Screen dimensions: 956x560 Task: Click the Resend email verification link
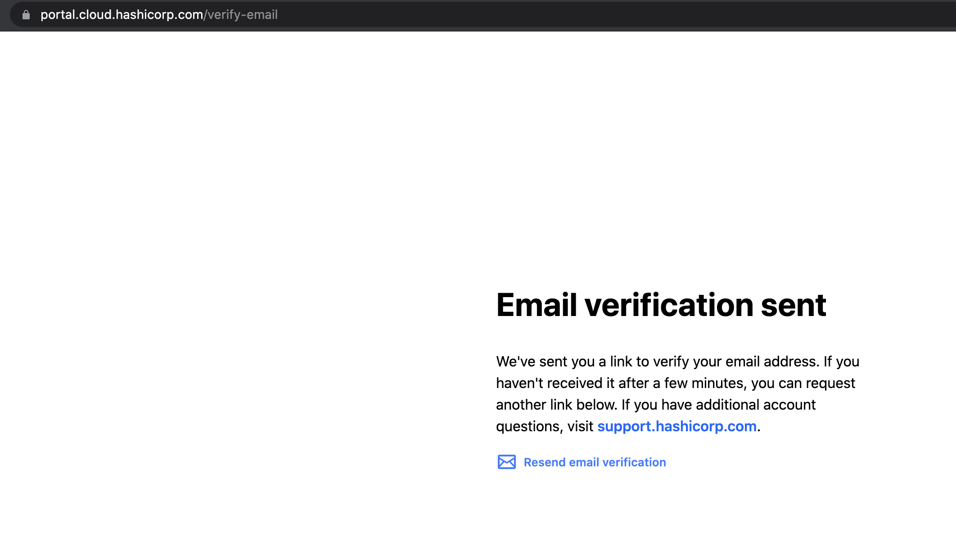click(x=594, y=462)
